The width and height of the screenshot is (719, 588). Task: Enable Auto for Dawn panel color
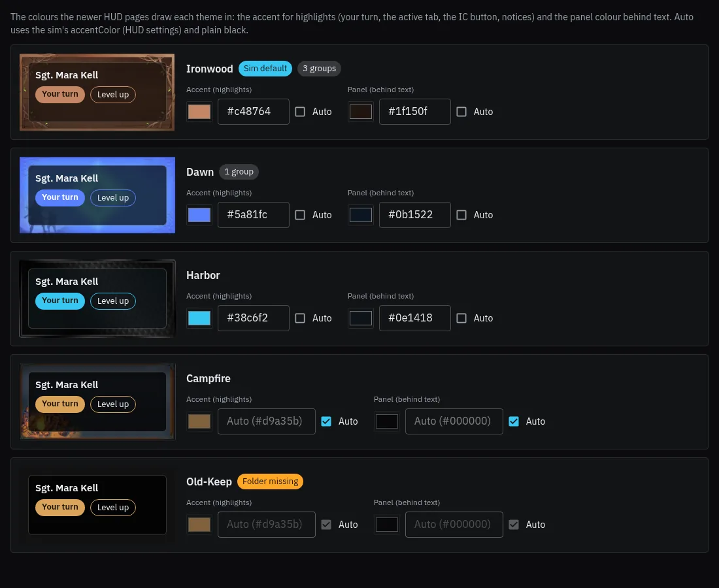461,215
